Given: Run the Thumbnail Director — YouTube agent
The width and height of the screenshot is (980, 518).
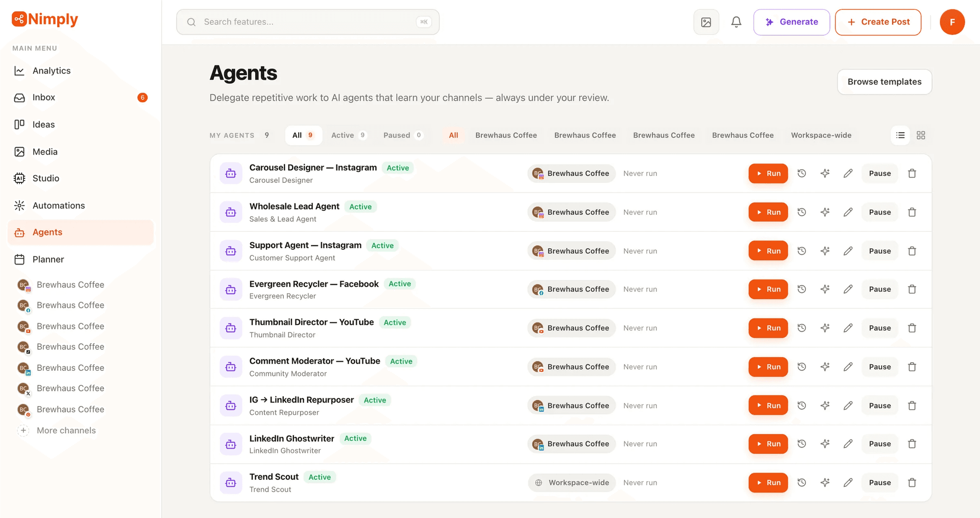Looking at the screenshot, I should click(768, 328).
